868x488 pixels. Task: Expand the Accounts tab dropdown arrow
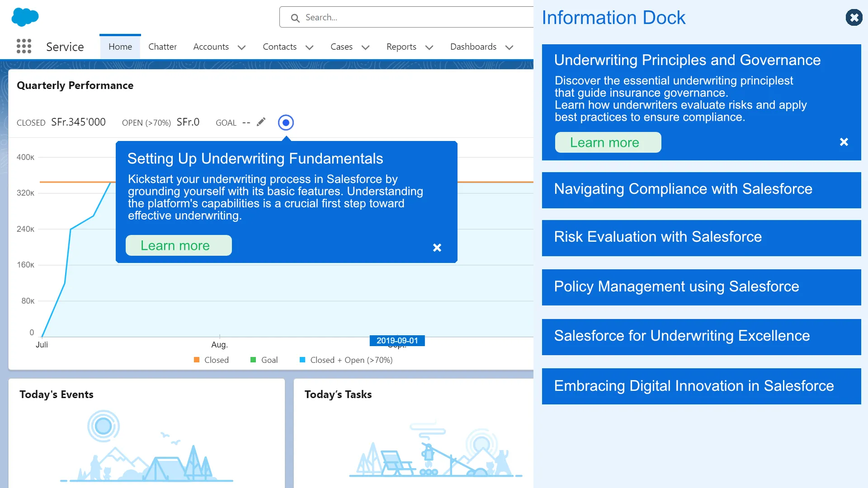click(242, 47)
